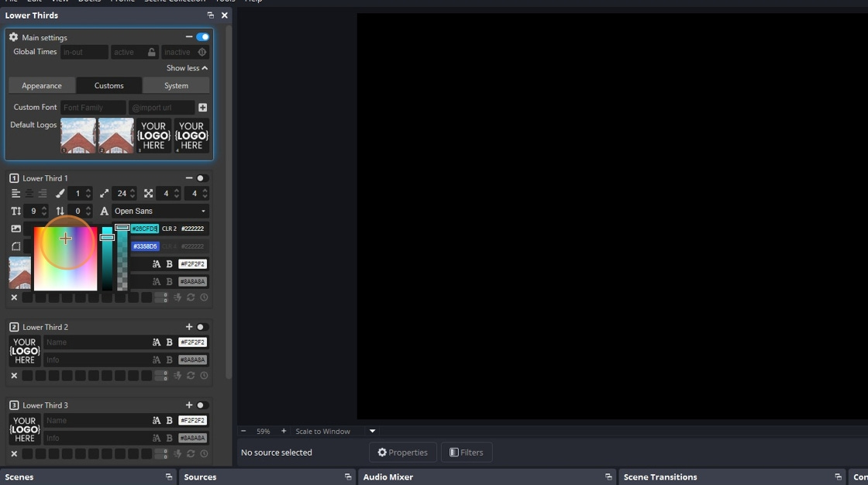Image resolution: width=868 pixels, height=485 pixels.
Task: Select default logo thumbnail number 4
Action: click(x=191, y=136)
